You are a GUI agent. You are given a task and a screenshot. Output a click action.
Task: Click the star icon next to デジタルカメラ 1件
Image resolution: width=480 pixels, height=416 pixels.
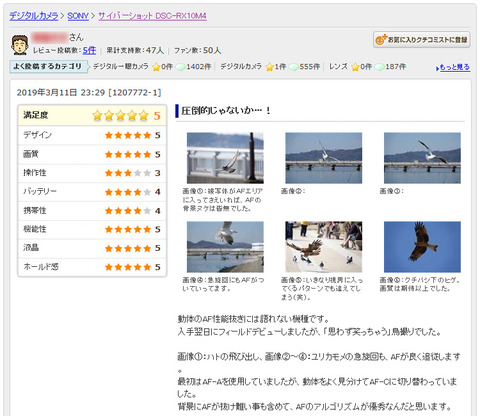[x=269, y=67]
